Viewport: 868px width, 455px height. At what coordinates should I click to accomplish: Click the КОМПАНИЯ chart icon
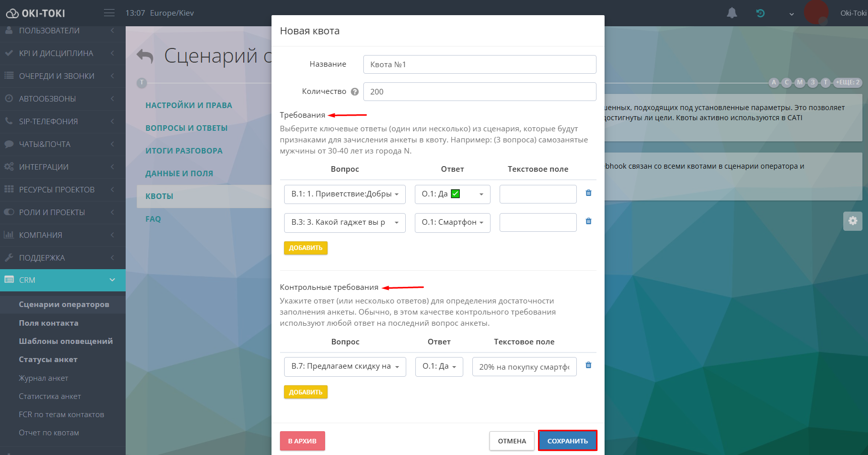(x=9, y=235)
